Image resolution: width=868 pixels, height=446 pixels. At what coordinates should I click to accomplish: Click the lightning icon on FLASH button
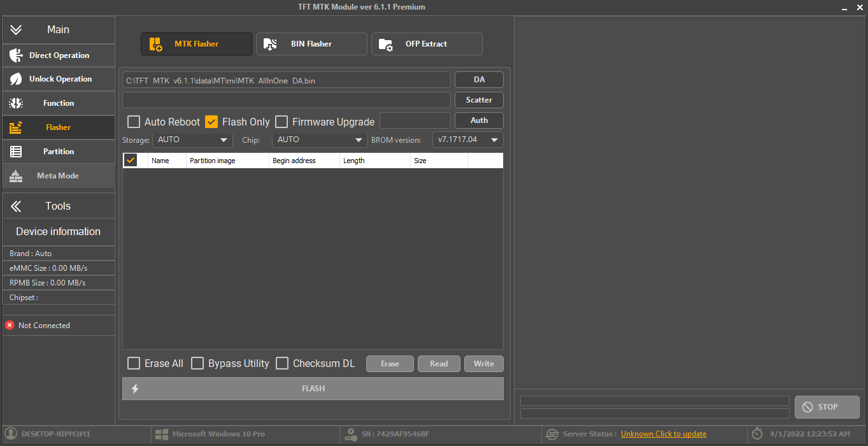point(135,388)
